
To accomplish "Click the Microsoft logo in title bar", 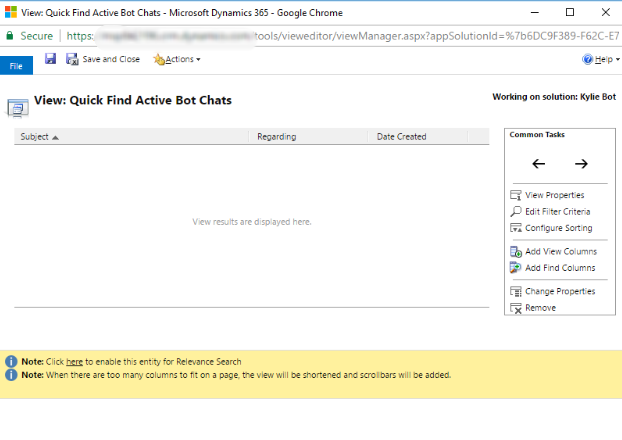I will [x=11, y=12].
